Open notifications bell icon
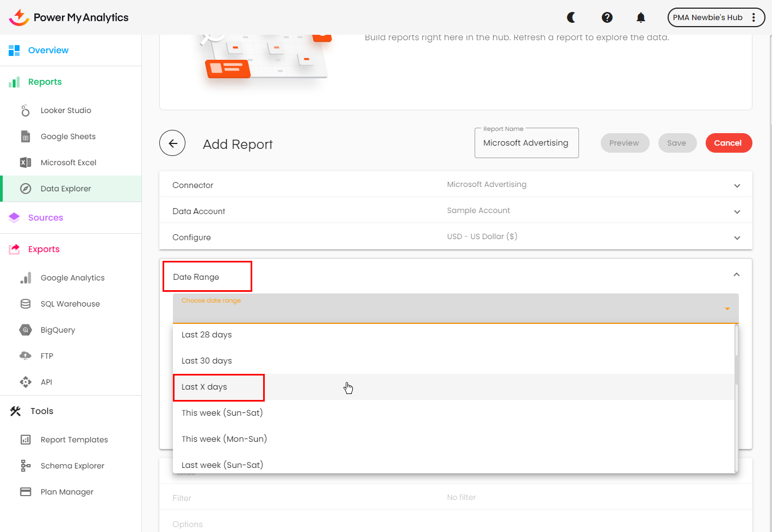This screenshot has width=772, height=532. point(641,17)
